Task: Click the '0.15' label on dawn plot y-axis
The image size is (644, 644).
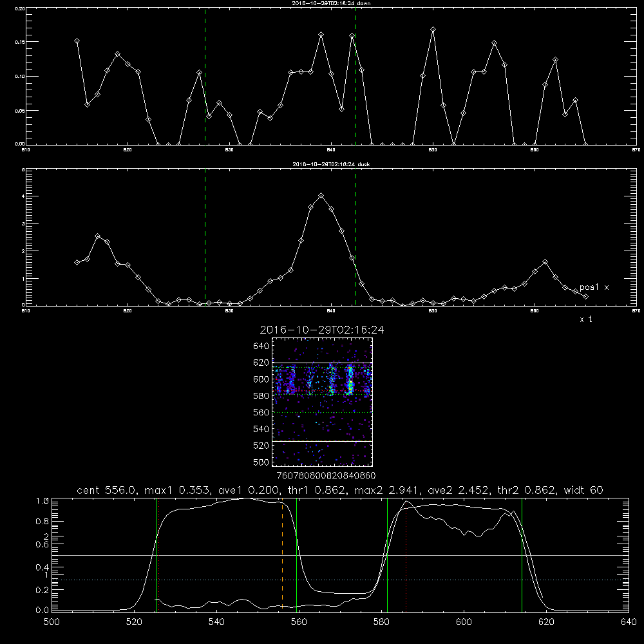Action: pyautogui.click(x=20, y=42)
